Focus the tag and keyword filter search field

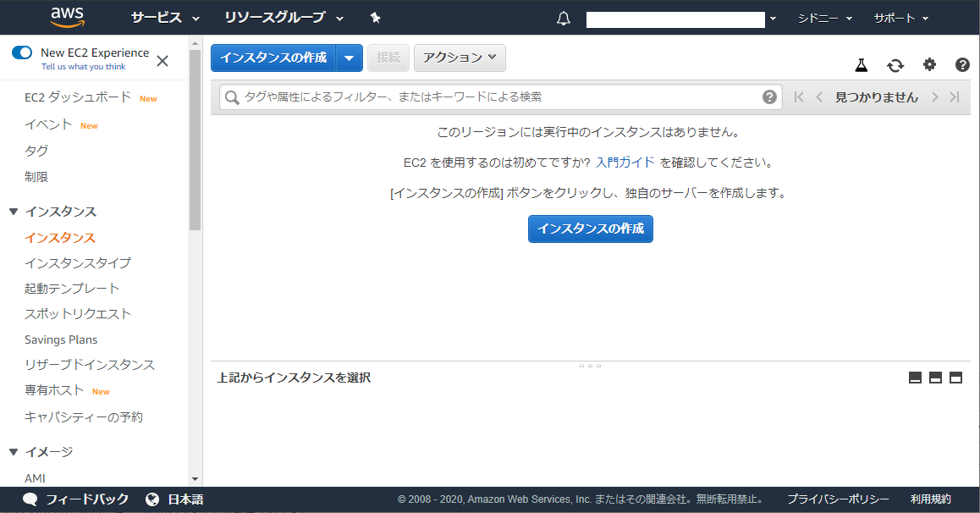(x=500, y=97)
